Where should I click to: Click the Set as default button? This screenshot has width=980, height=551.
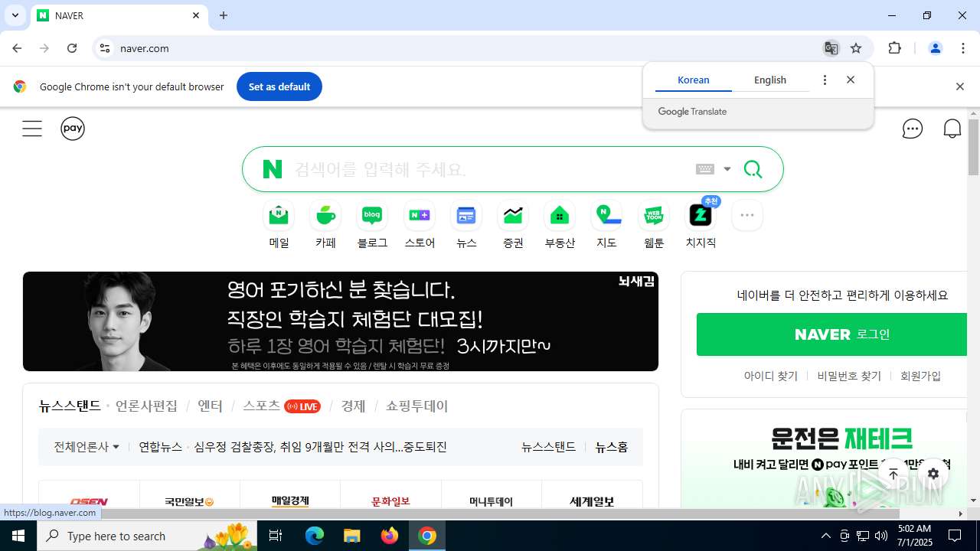(279, 86)
